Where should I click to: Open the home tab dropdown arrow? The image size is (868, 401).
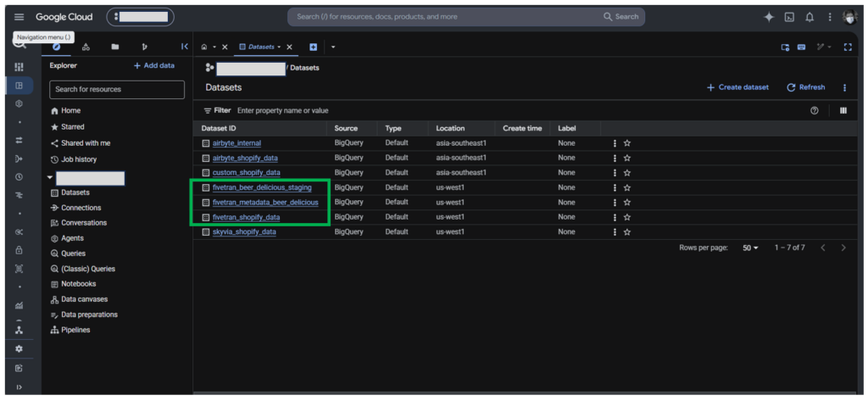(214, 47)
